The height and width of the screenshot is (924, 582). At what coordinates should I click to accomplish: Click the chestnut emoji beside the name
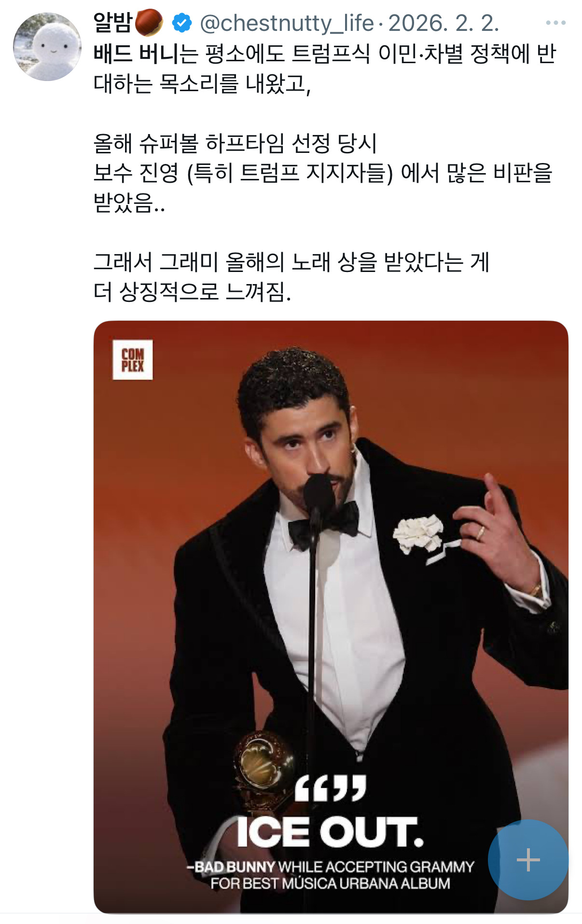click(149, 23)
